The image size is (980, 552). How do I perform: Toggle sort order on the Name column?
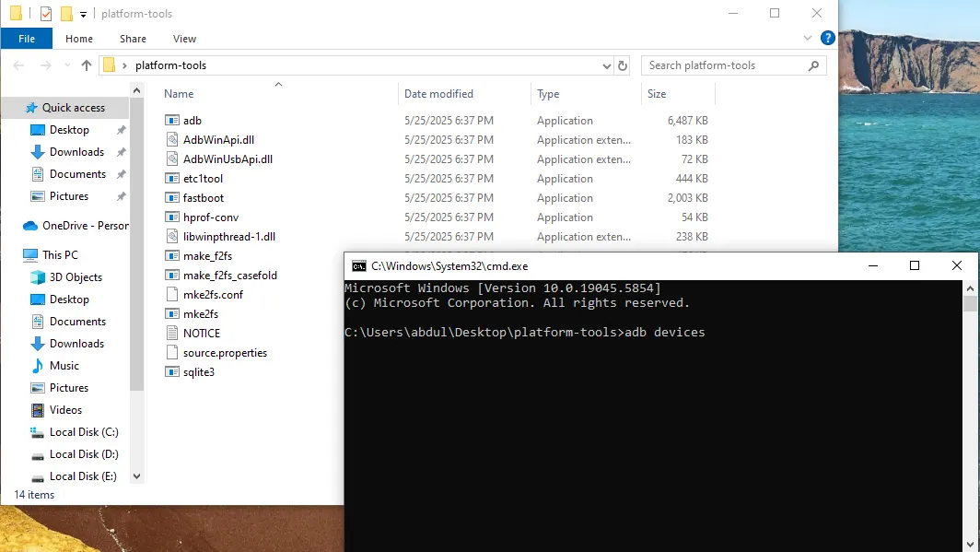pos(178,93)
